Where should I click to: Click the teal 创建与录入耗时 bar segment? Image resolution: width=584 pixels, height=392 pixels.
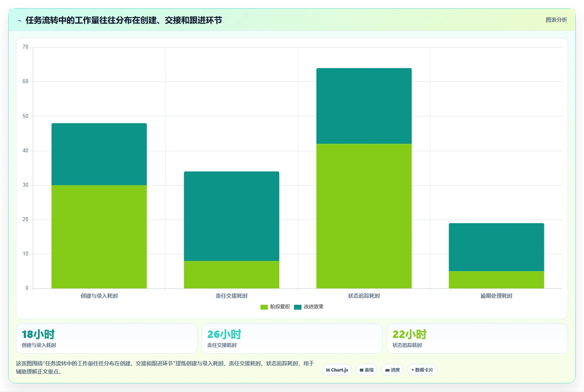click(99, 154)
